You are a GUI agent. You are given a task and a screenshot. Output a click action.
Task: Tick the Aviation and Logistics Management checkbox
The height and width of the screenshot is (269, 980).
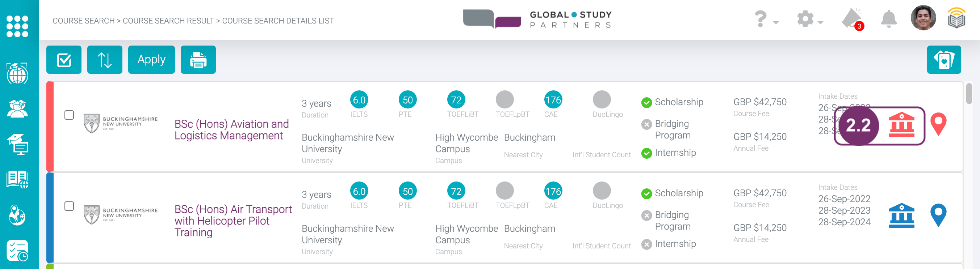[x=69, y=115]
